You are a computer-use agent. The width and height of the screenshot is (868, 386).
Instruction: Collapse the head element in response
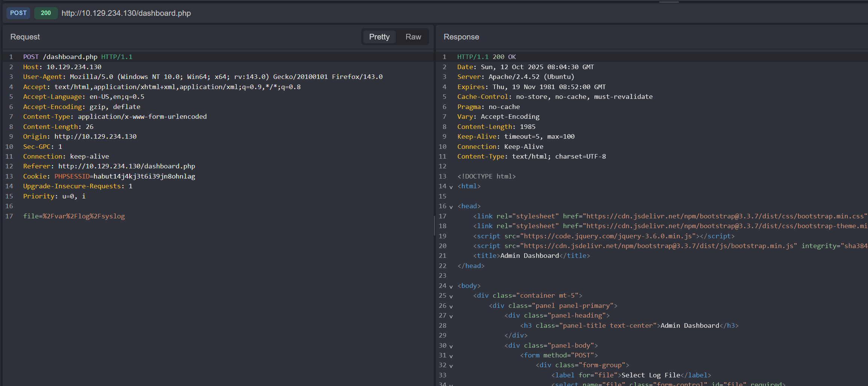pos(451,207)
